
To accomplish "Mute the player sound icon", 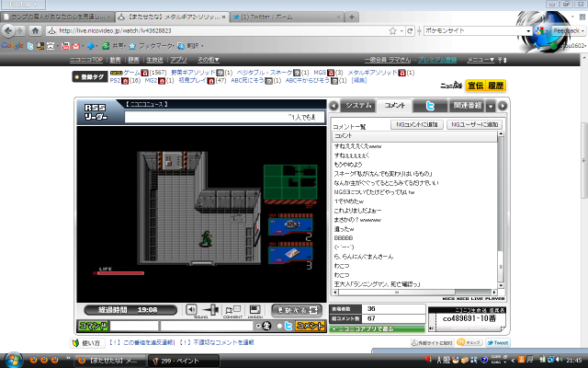I will pos(191,309).
